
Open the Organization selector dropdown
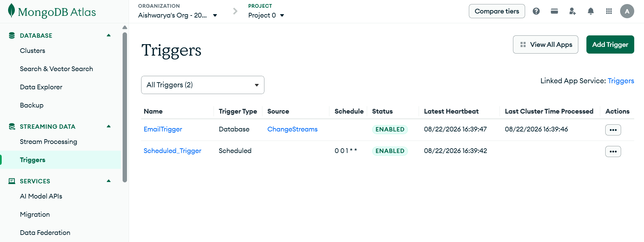[x=178, y=15]
